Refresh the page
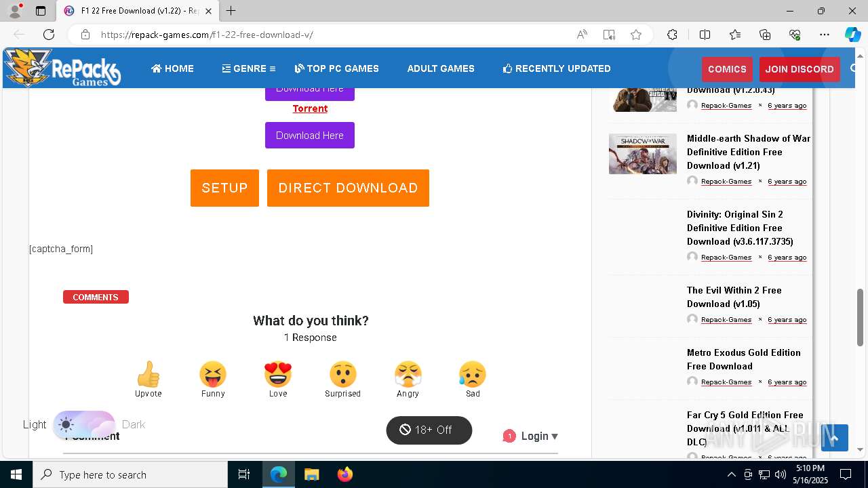868x488 pixels. pyautogui.click(x=49, y=35)
